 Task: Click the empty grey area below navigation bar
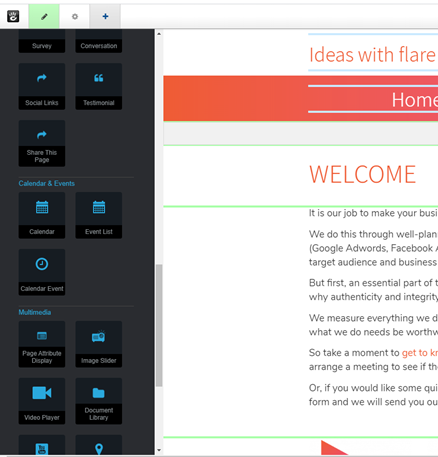(301, 133)
